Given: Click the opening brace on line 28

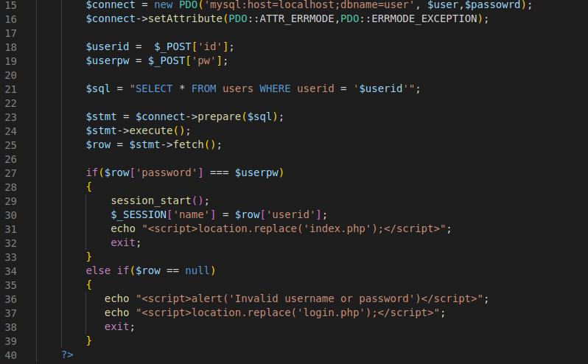Looking at the screenshot, I should pyautogui.click(x=89, y=186).
